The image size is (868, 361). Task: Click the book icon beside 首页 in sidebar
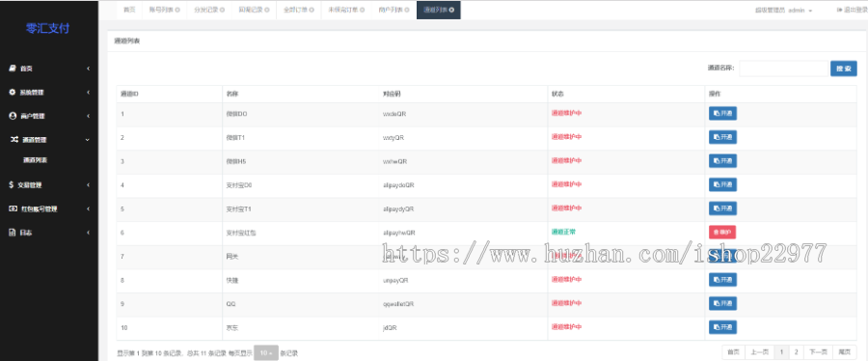point(13,69)
